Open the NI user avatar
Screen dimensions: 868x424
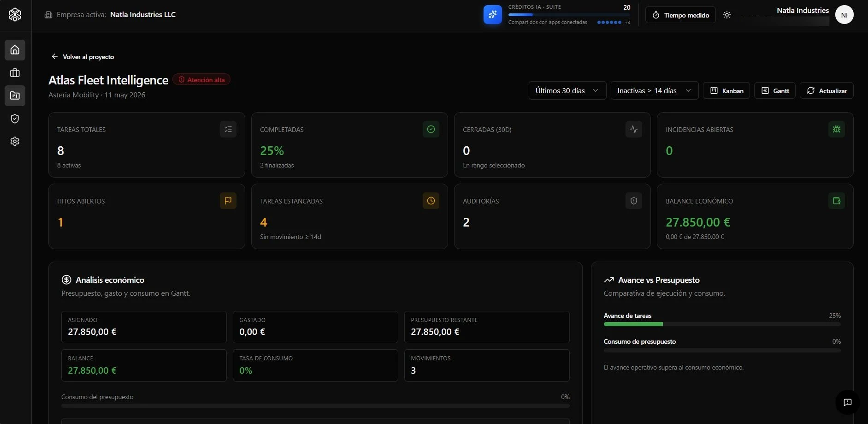(x=844, y=15)
